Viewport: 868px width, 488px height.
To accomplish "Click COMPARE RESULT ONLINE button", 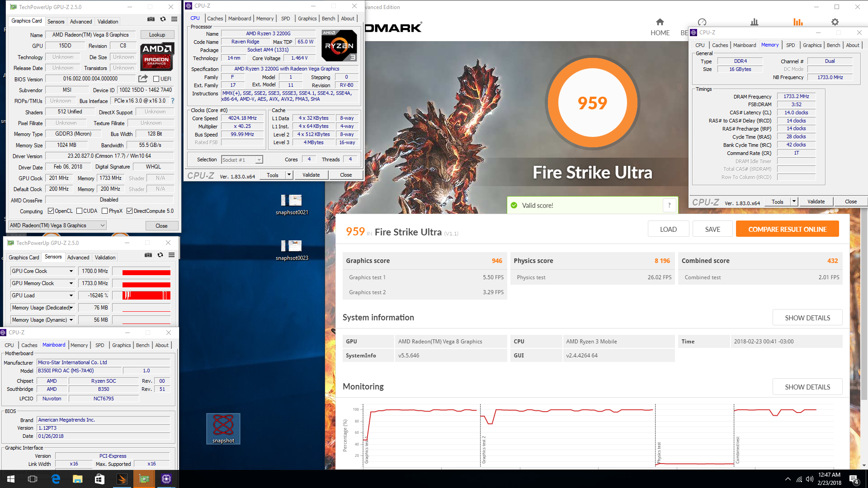I will click(x=787, y=229).
